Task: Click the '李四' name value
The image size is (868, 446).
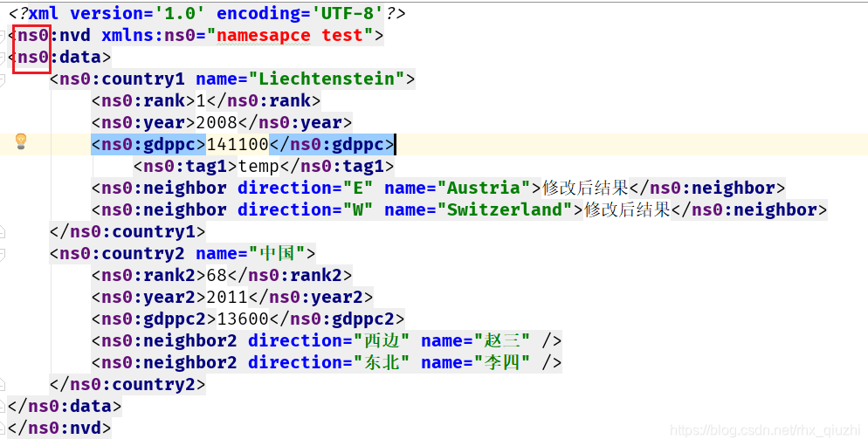Action: (502, 363)
